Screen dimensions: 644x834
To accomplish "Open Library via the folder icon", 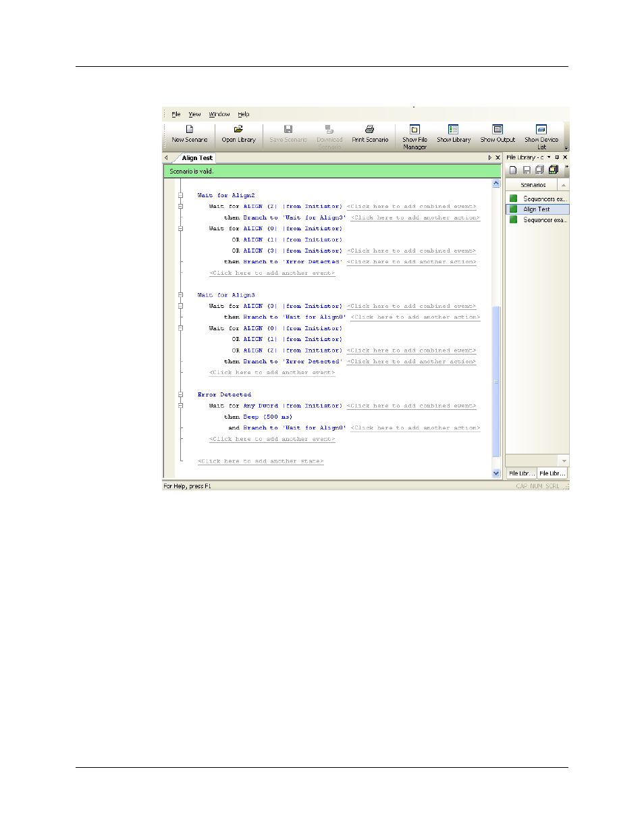I will pos(238,129).
